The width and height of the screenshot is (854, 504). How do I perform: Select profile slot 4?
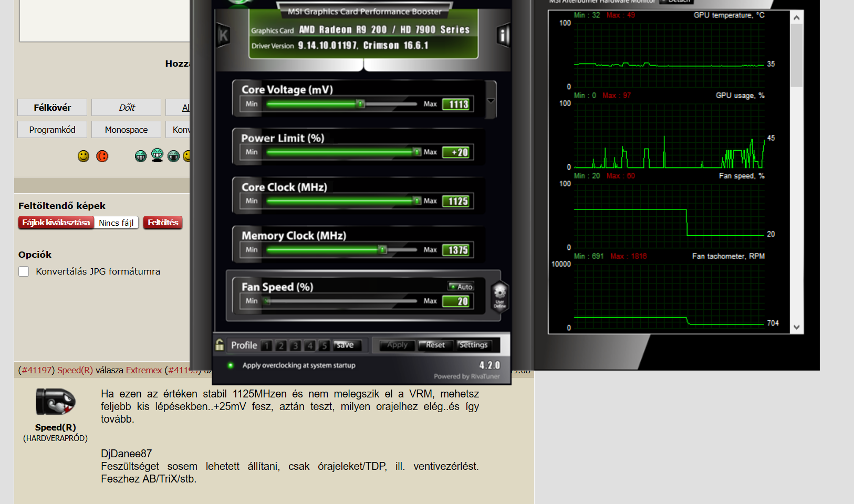click(x=309, y=345)
